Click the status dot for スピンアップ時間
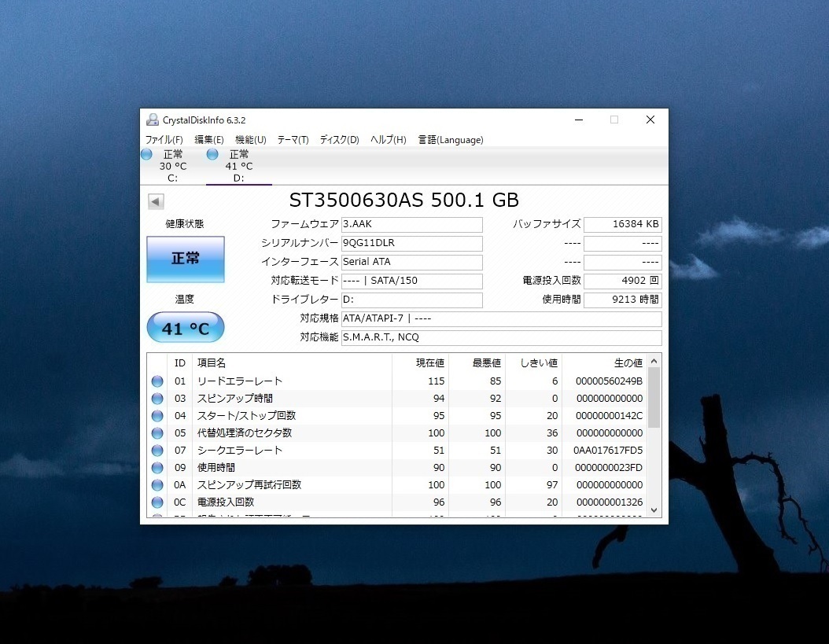Screen dimensions: 829x644 pyautogui.click(x=158, y=399)
